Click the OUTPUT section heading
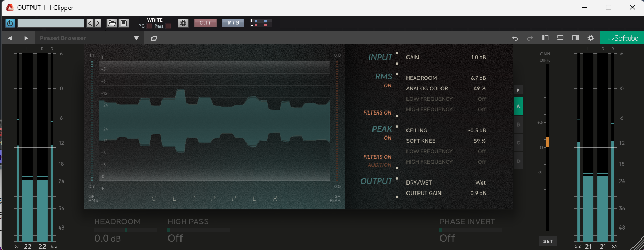The image size is (644, 250). pos(376,181)
